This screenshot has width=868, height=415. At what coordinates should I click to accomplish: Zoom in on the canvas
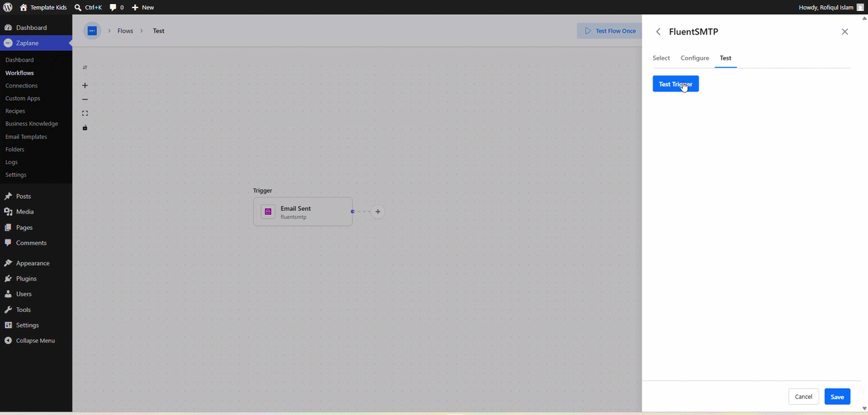tap(85, 85)
